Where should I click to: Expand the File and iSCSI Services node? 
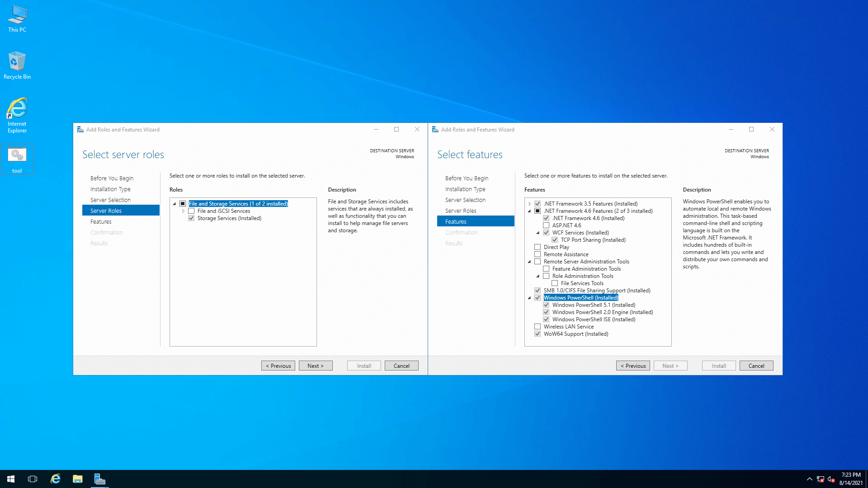[184, 211]
